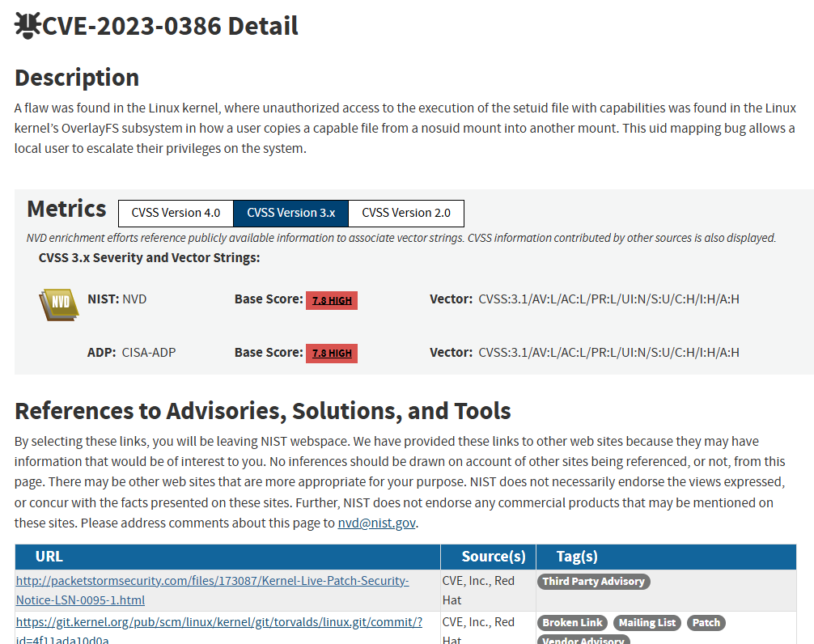Click the NVD gold badge icon
This screenshot has width=814, height=644.
coord(59,305)
